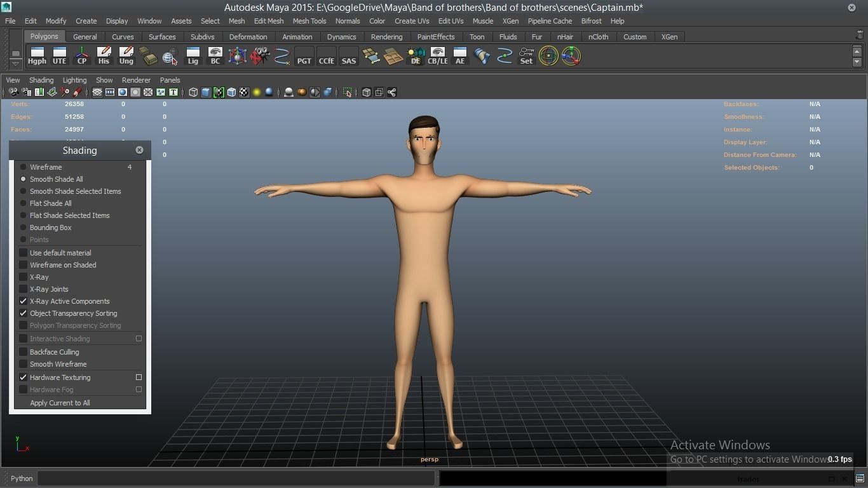Click the wireframe cube viewport icon

[x=193, y=92]
